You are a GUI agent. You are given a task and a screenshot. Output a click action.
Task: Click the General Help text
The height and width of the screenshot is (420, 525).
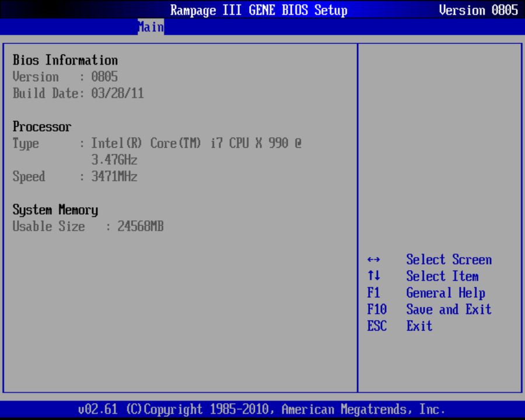tap(446, 293)
